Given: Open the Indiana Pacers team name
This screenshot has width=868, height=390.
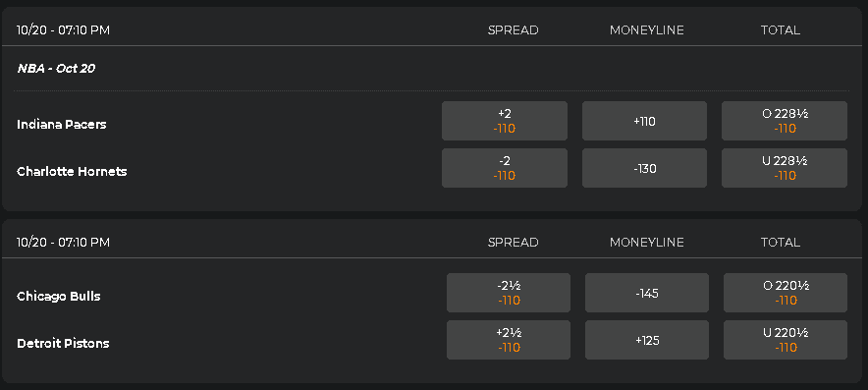Looking at the screenshot, I should pyautogui.click(x=62, y=124).
